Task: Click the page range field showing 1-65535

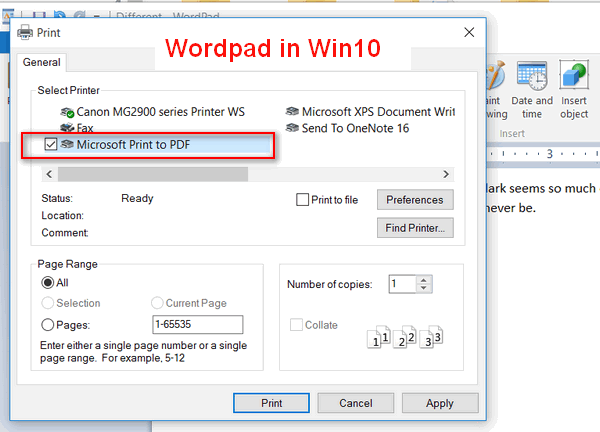Action: [x=197, y=324]
